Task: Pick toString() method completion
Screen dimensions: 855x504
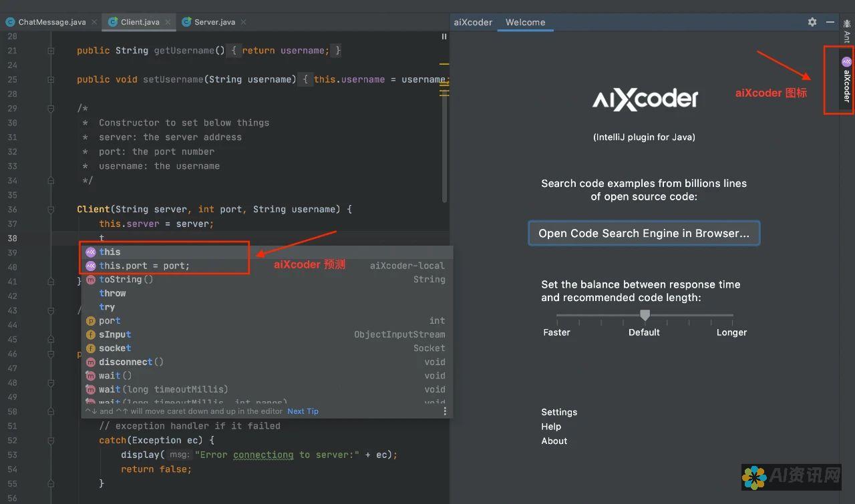Action: (267, 280)
